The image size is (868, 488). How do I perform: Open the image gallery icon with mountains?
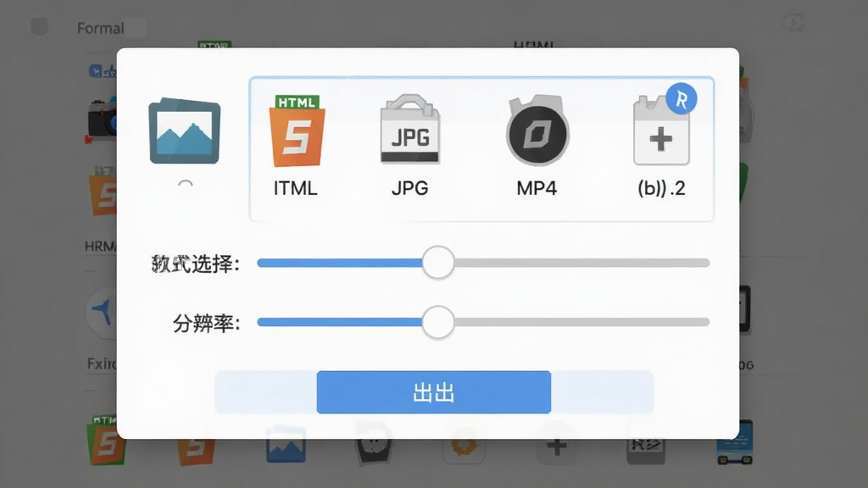click(184, 131)
